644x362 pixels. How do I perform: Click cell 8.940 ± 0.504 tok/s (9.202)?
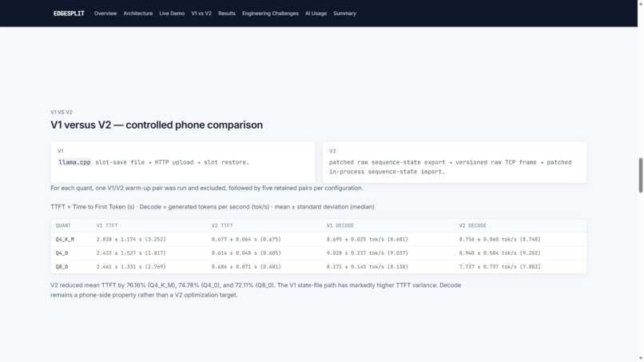point(500,253)
